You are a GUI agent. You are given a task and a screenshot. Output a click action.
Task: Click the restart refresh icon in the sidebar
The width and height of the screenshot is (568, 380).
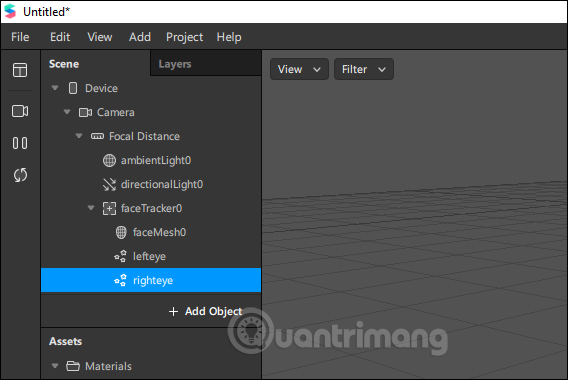[x=20, y=175]
